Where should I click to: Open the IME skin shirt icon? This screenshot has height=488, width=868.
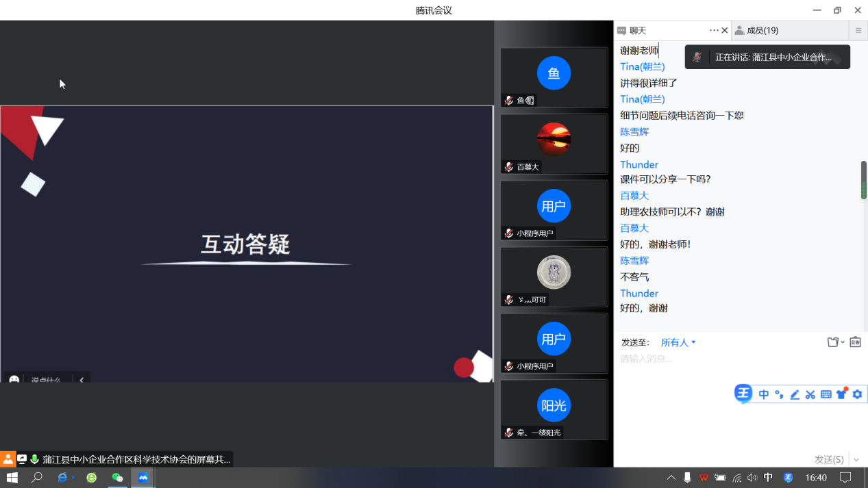(842, 395)
